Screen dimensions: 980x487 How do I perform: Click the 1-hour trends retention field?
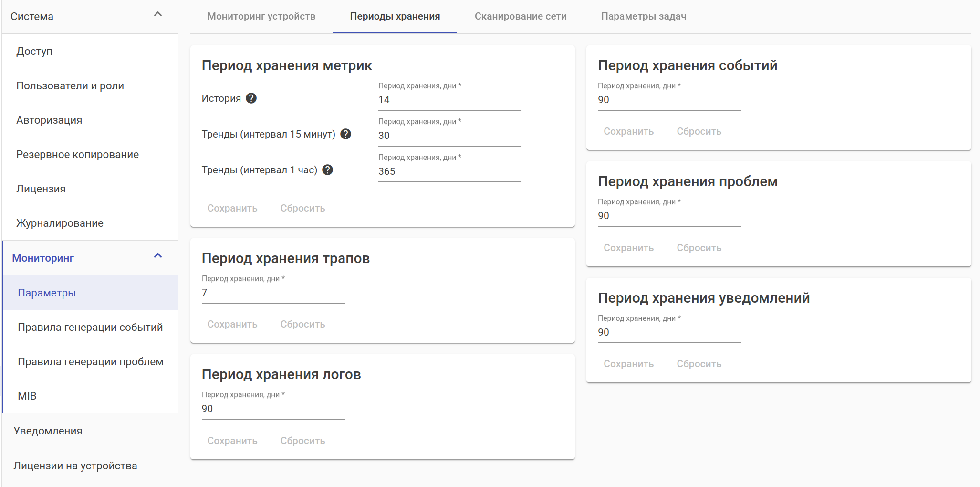449,171
